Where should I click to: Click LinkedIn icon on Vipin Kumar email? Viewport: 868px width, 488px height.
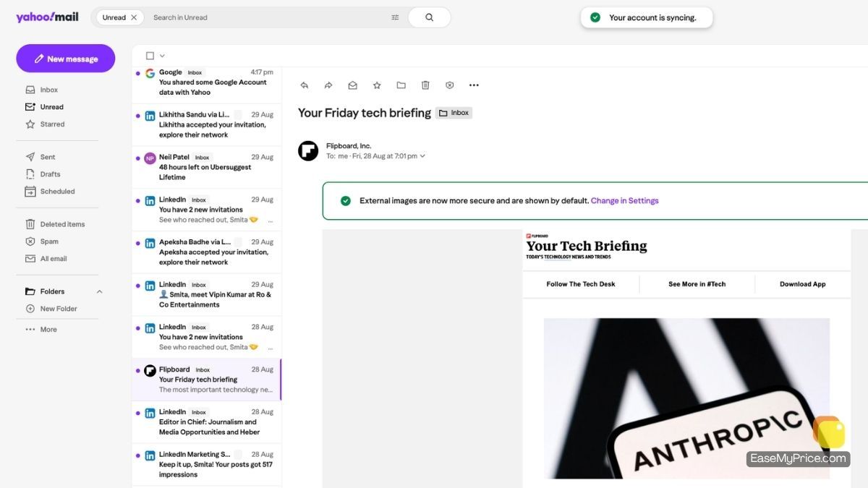150,286
